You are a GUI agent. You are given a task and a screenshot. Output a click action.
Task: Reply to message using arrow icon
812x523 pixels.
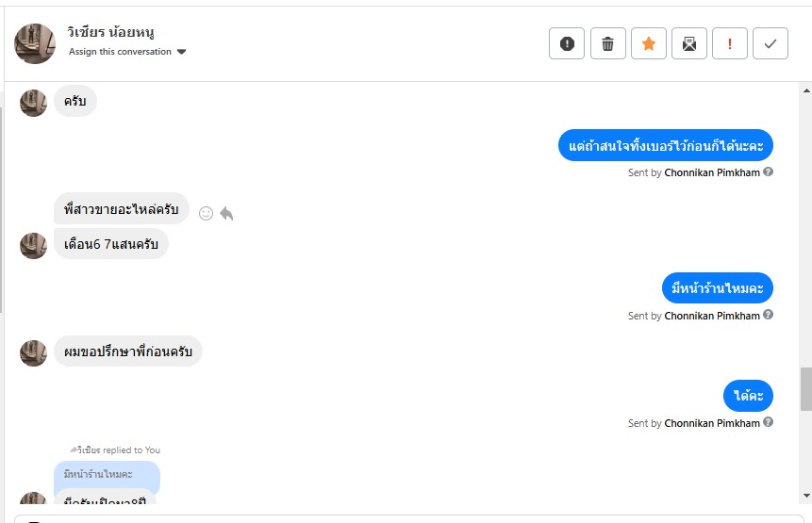pos(226,213)
